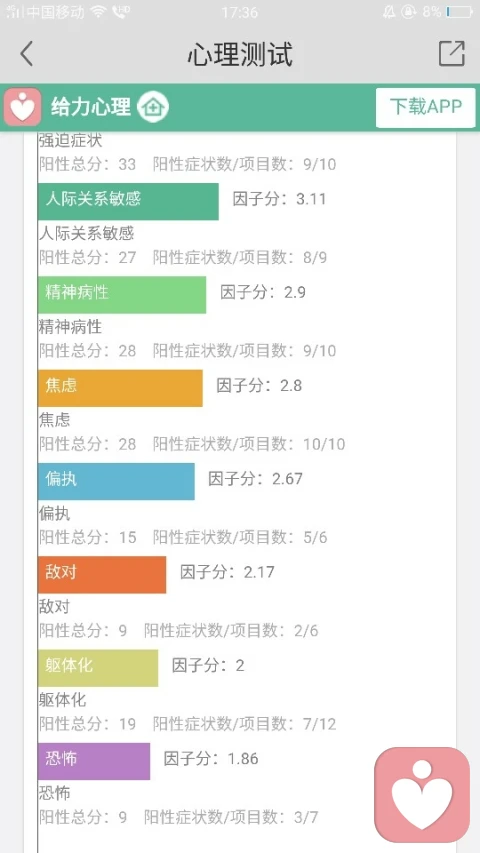Tap the 因子分：3.11 score text
This screenshot has height=853, width=480.
coord(279,199)
